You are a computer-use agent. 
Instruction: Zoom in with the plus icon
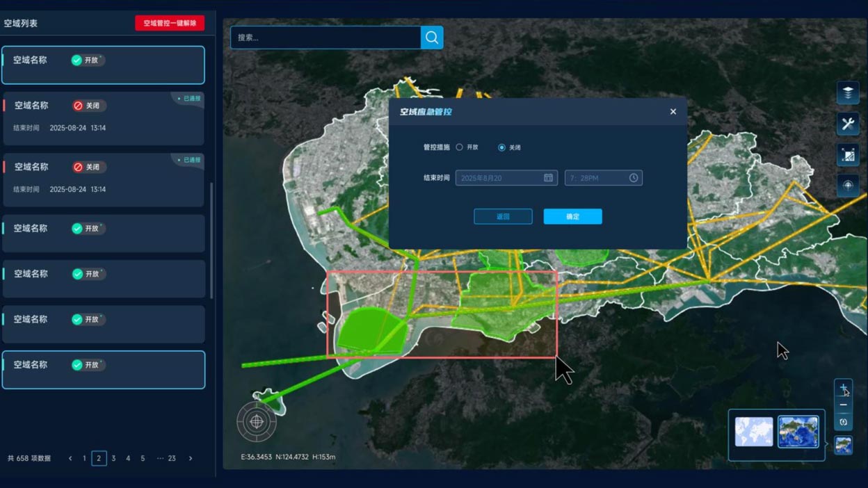[844, 388]
